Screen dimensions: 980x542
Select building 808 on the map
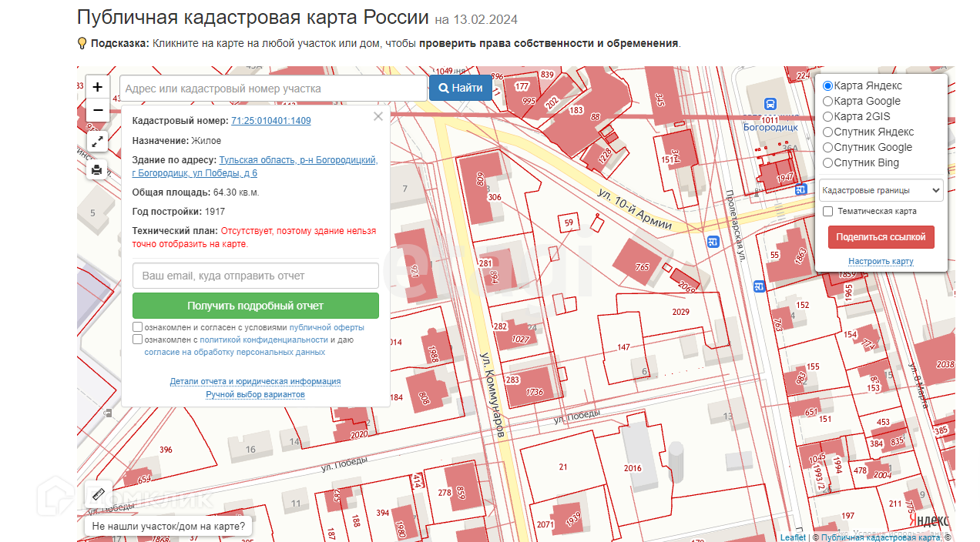pyautogui.click(x=424, y=398)
